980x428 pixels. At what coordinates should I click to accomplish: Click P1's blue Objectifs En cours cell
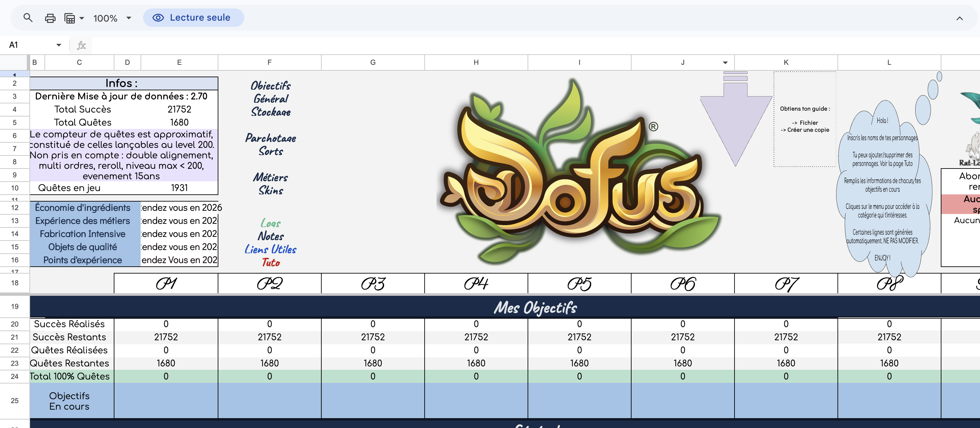[x=166, y=401]
